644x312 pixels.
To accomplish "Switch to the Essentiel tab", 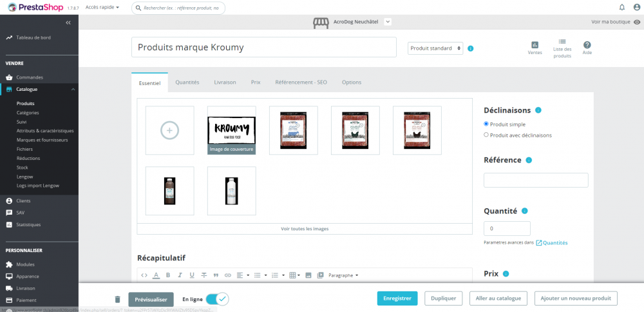I will [150, 83].
